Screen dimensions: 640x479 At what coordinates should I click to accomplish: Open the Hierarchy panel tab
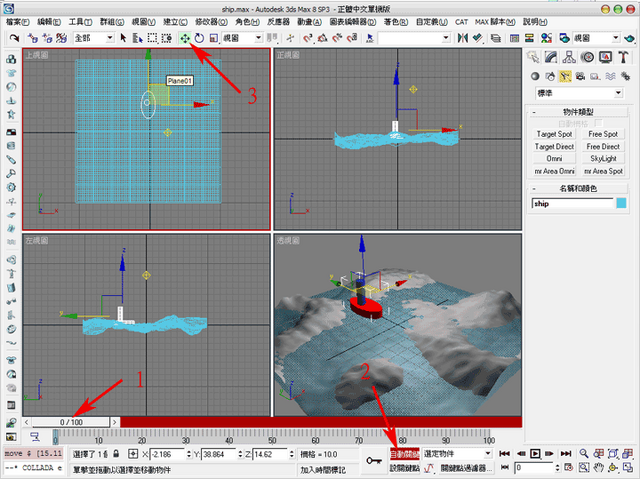point(569,57)
